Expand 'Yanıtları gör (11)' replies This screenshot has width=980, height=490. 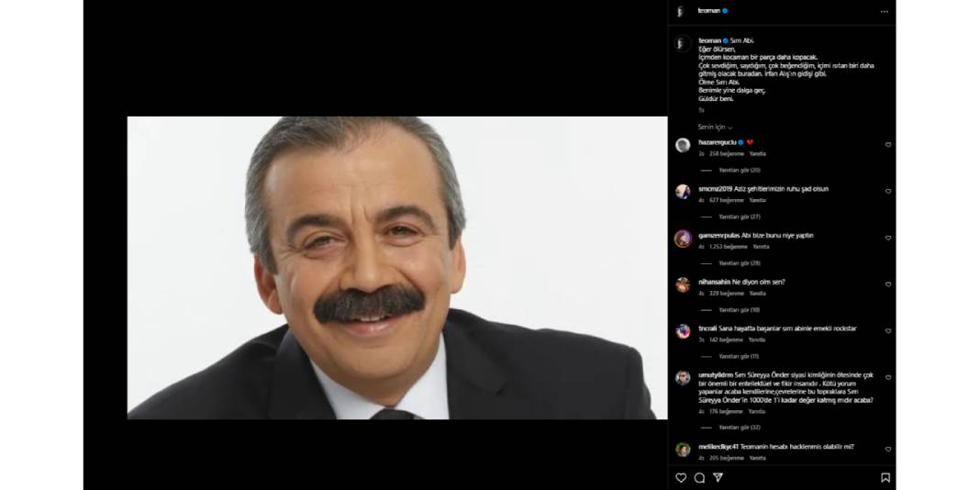(x=739, y=356)
